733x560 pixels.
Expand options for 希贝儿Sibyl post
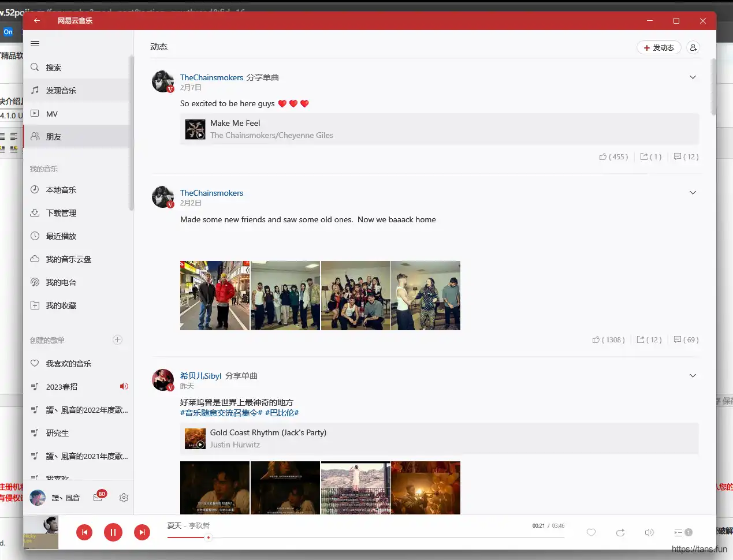tap(693, 376)
